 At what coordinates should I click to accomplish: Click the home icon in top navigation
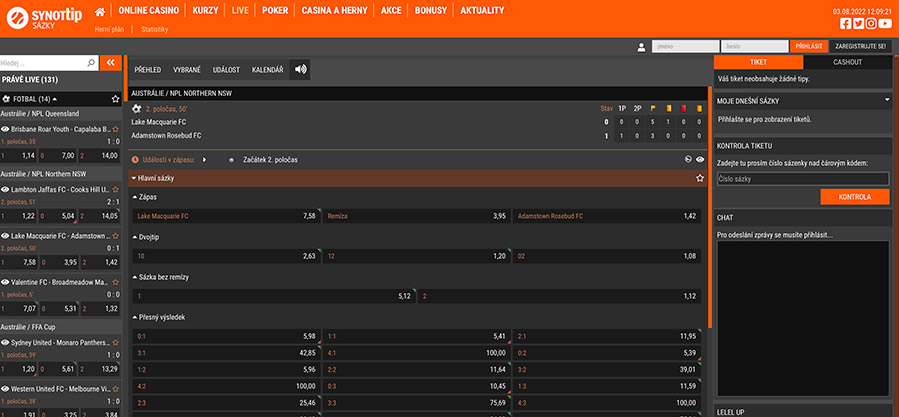[x=100, y=11]
